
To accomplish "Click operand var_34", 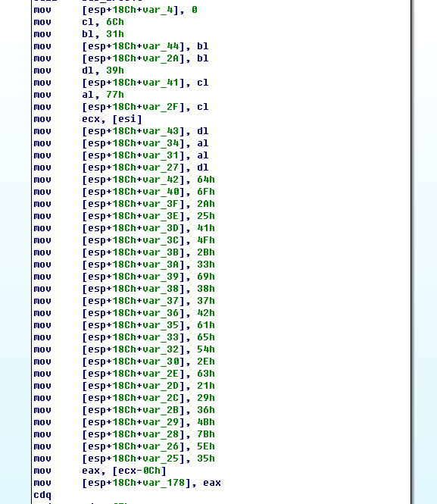I will point(161,143).
